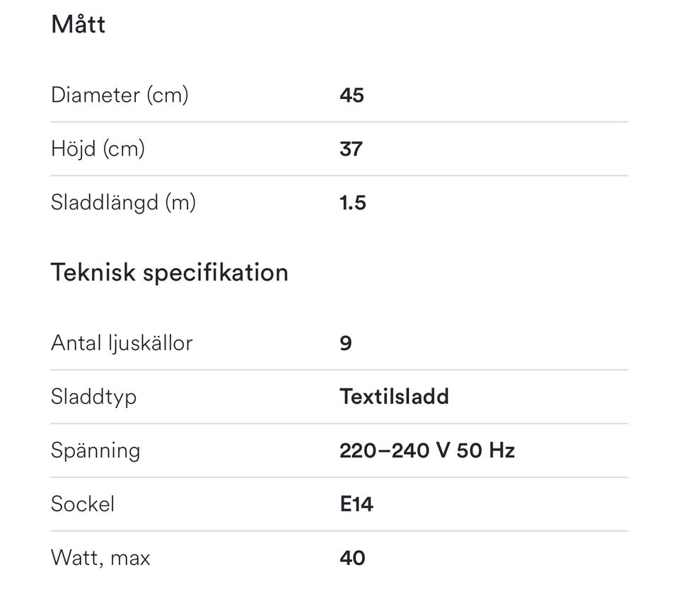This screenshot has height=616, width=679.
Task: Click the divider line between Sockel and Watt
Action: coord(339,531)
